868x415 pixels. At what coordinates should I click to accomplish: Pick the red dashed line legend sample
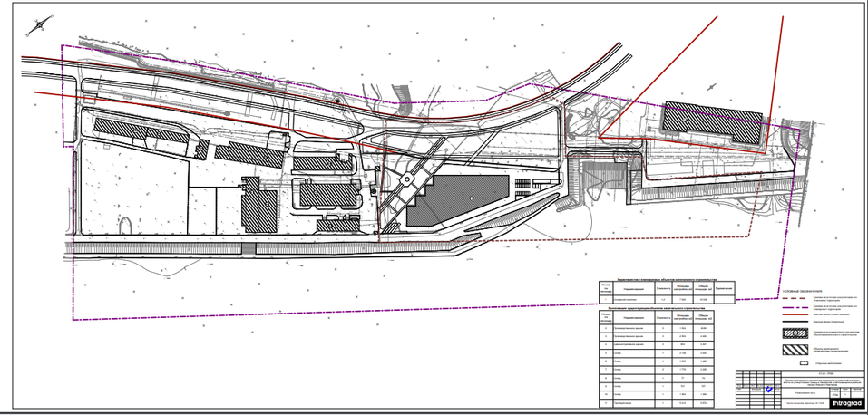(x=795, y=299)
